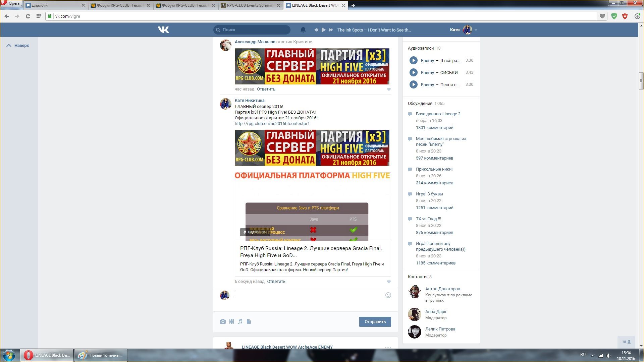This screenshot has height=362, width=644.
Task: Switch to RPG-CLUB Events Screenshots tab
Action: point(250,5)
